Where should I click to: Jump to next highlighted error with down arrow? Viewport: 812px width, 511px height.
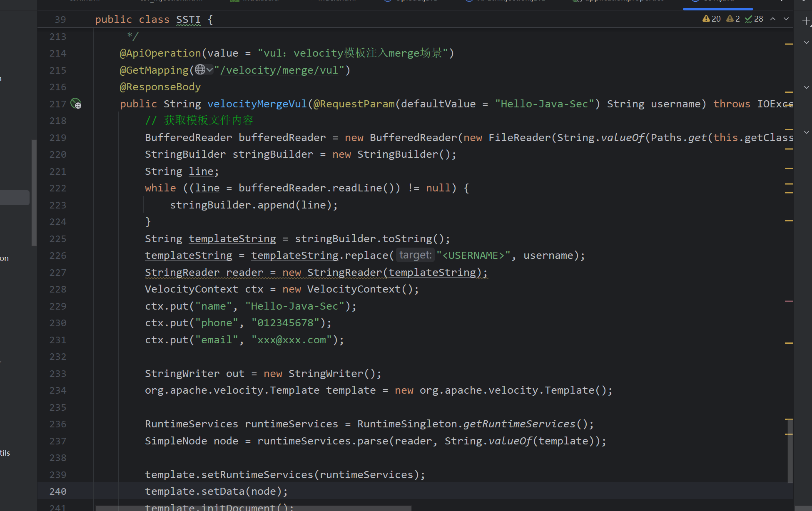(x=786, y=19)
